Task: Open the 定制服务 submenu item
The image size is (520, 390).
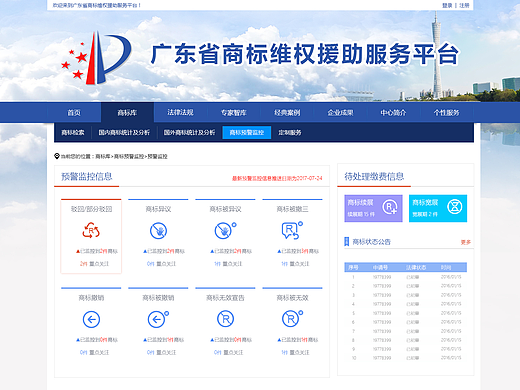Action: [290, 132]
